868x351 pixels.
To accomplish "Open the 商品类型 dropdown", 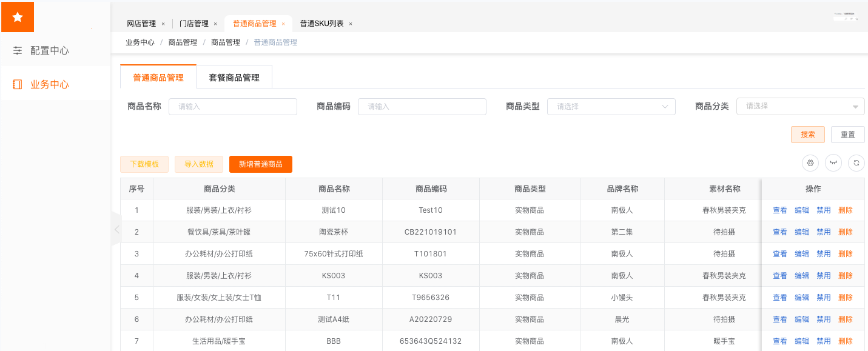I will tap(611, 107).
